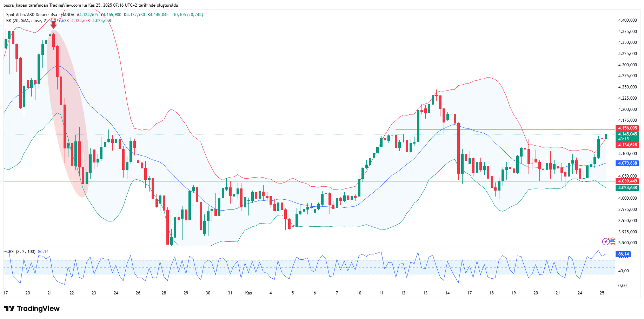Click the 4.156,095 red resistance price label
This screenshot has width=644, height=319.
tap(627, 128)
